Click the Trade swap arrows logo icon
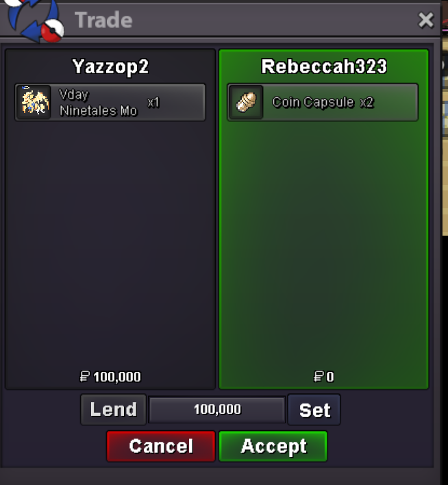Image resolution: width=448 pixels, height=485 pixels. click(x=34, y=20)
